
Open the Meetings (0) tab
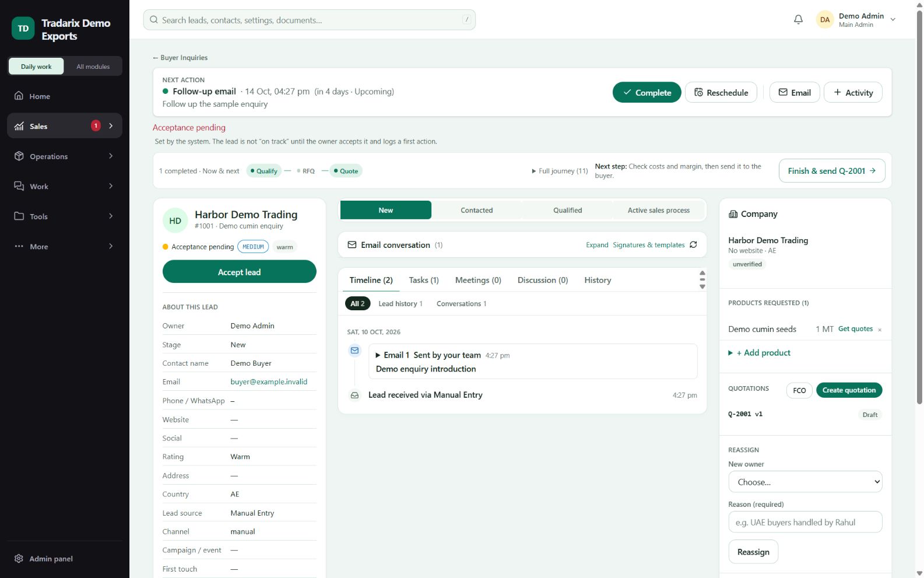[478, 280]
